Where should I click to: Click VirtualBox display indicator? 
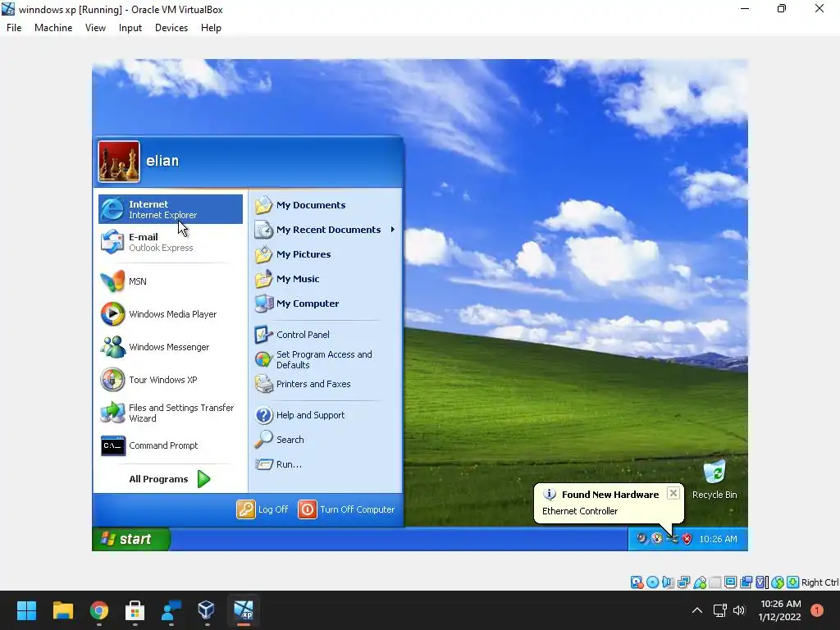[730, 582]
